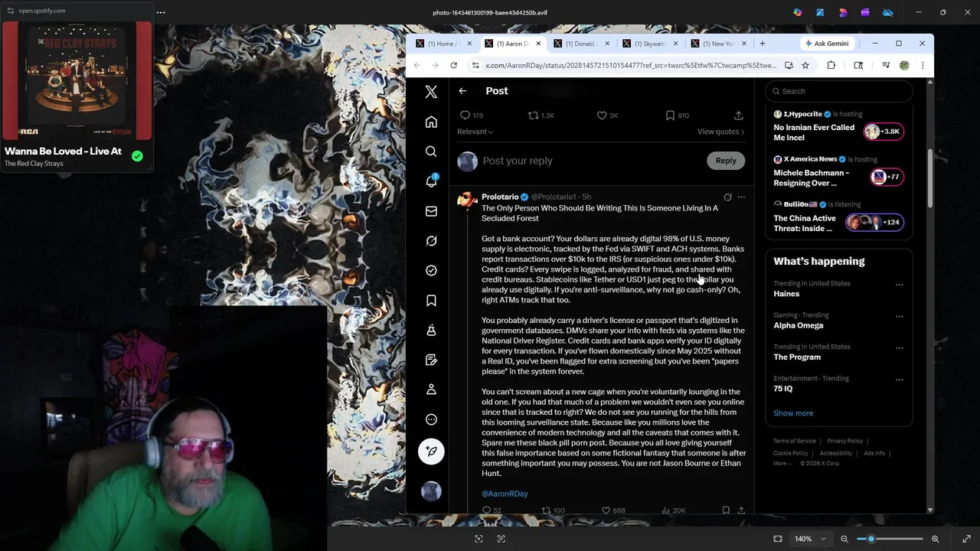Image resolution: width=980 pixels, height=551 pixels.
Task: Open Messages envelope in X sidebar
Action: click(x=431, y=211)
